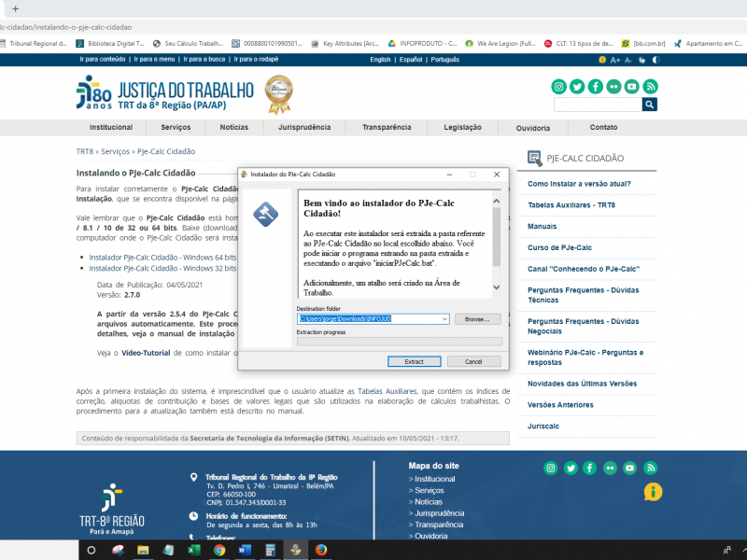The height and width of the screenshot is (560, 747).
Task: Click the Browse... button in installer
Action: pos(477,319)
